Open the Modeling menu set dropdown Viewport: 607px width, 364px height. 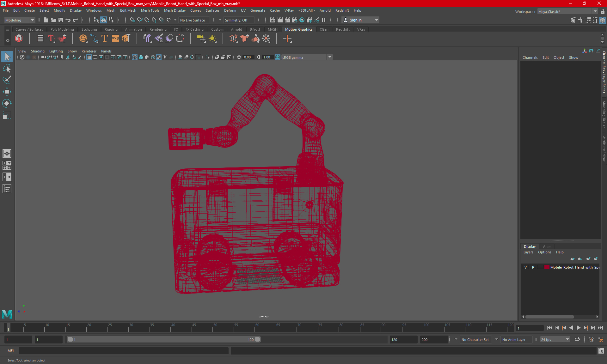20,20
